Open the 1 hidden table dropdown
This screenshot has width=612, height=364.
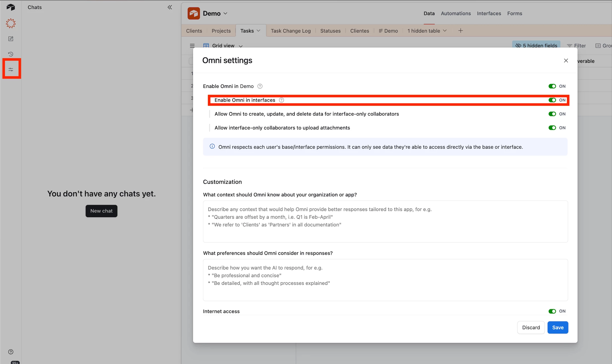coord(427,31)
